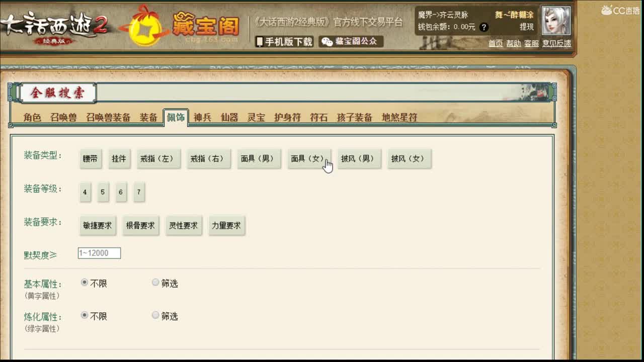Select equipment type 挂件

click(119, 158)
